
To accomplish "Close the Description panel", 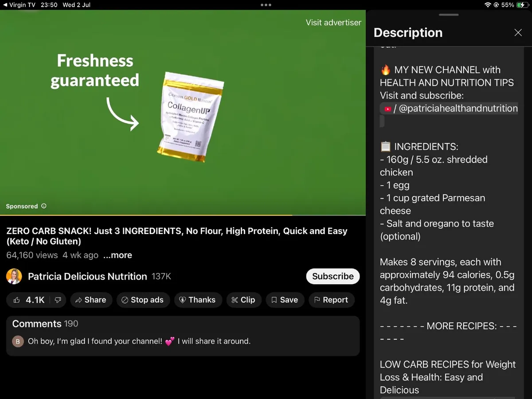I will tap(518, 32).
